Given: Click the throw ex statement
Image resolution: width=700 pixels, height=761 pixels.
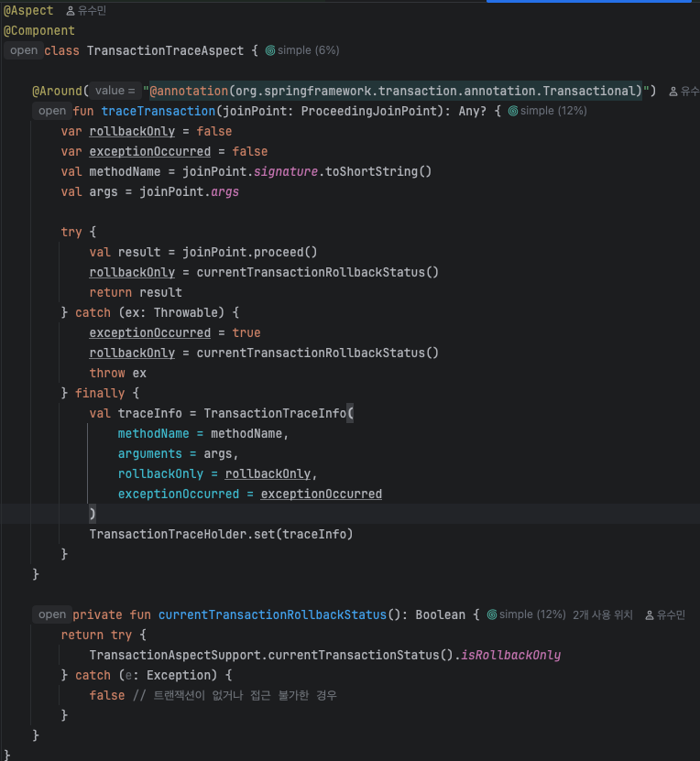Looking at the screenshot, I should [117, 374].
